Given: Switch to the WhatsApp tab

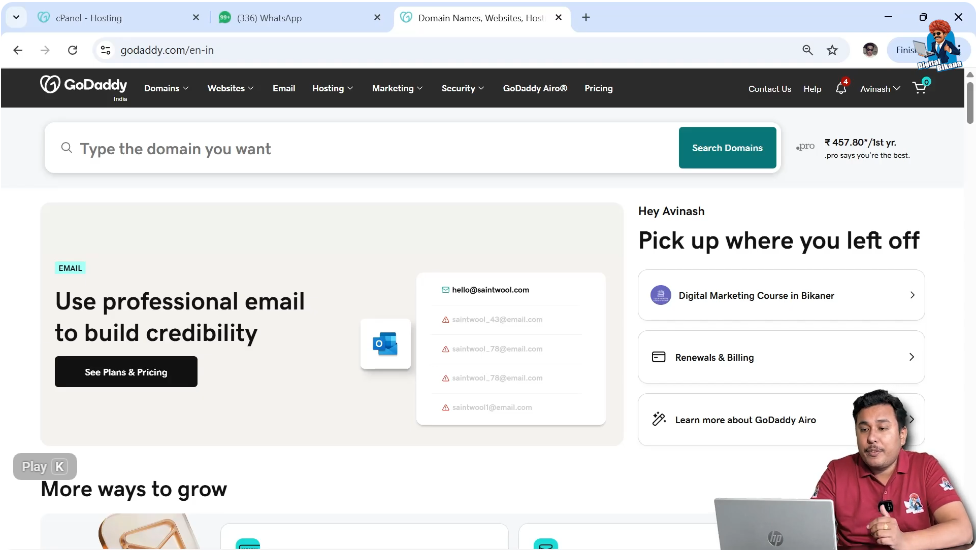Looking at the screenshot, I should click(x=299, y=17).
